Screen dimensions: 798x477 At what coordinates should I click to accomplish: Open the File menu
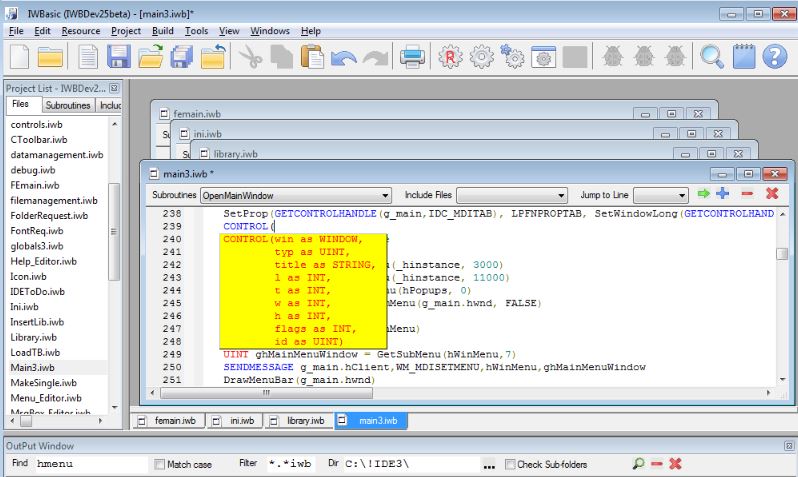click(16, 31)
